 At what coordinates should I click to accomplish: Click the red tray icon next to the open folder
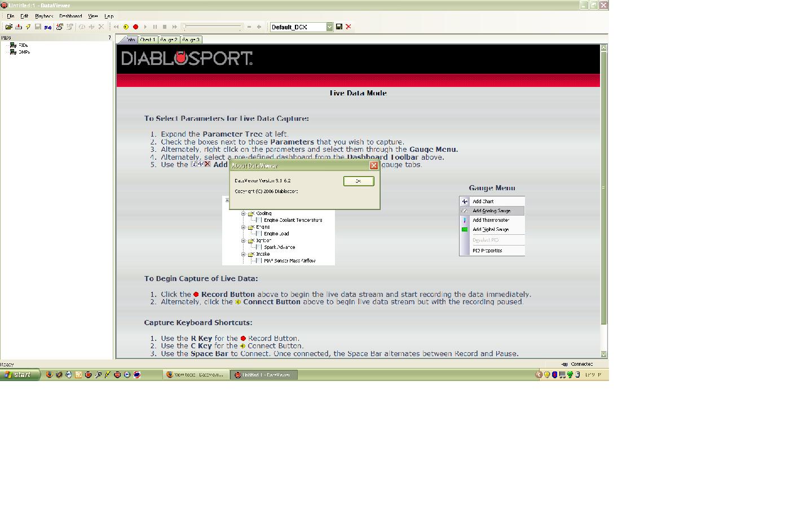pyautogui.click(x=19, y=27)
